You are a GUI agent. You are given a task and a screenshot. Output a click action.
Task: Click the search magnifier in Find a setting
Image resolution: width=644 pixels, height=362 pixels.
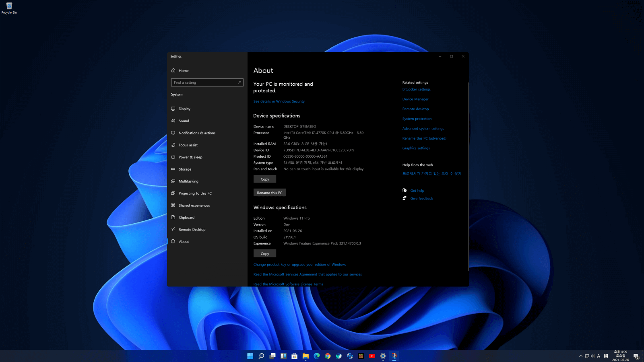(x=240, y=82)
